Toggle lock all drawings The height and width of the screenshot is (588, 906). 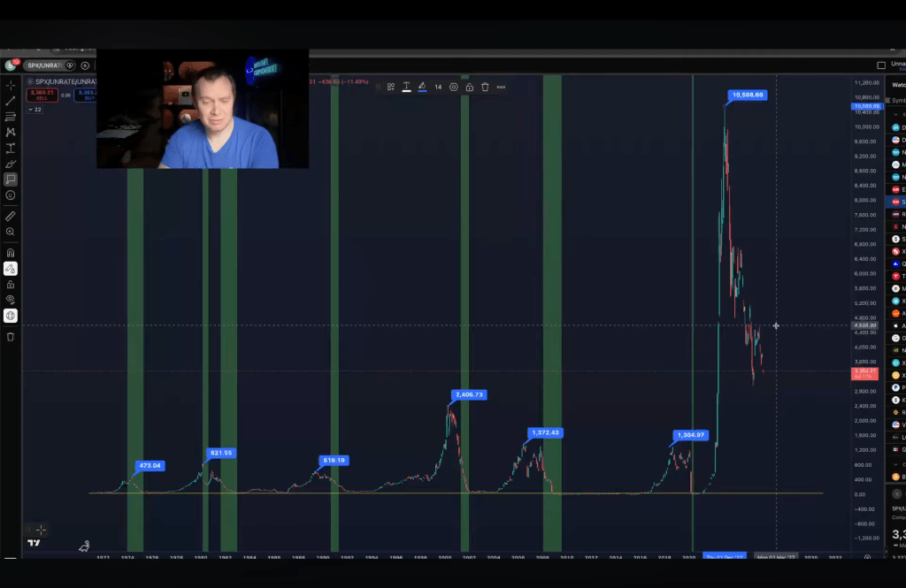(11, 284)
